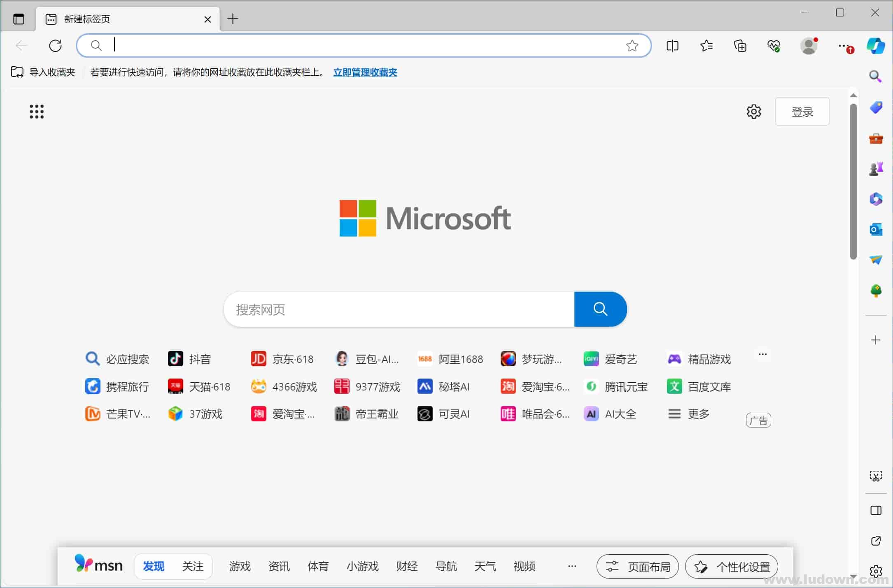The height and width of the screenshot is (588, 893).
Task: Click the refresh page button
Action: coord(55,45)
